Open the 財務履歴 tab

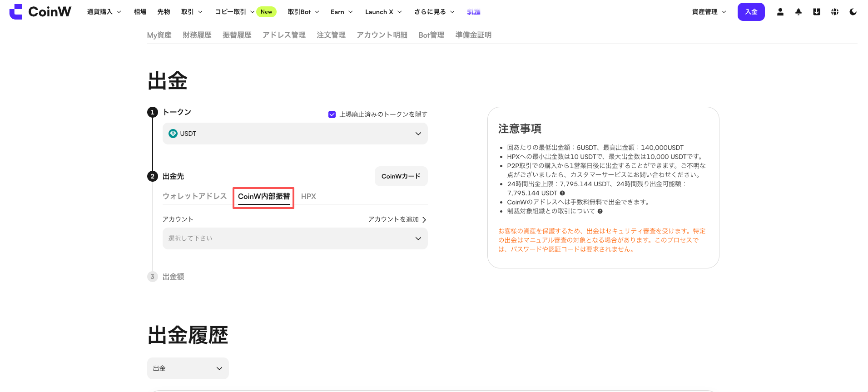click(x=197, y=35)
